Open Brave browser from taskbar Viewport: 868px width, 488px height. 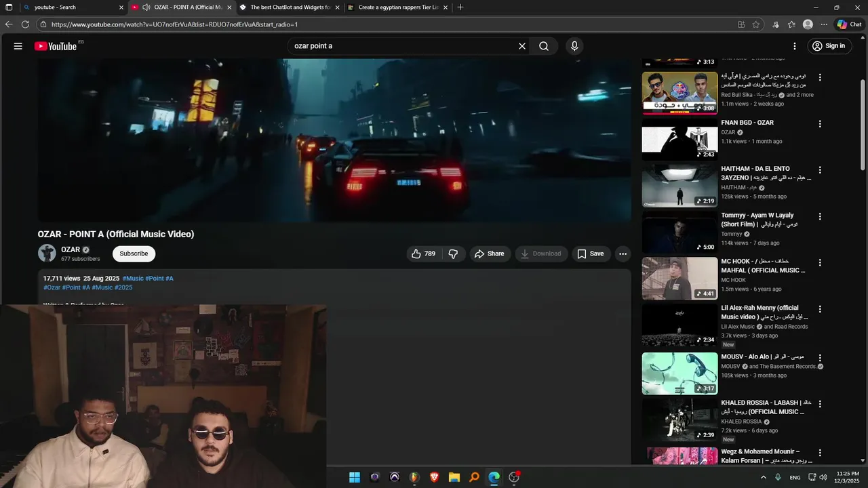tap(434, 477)
